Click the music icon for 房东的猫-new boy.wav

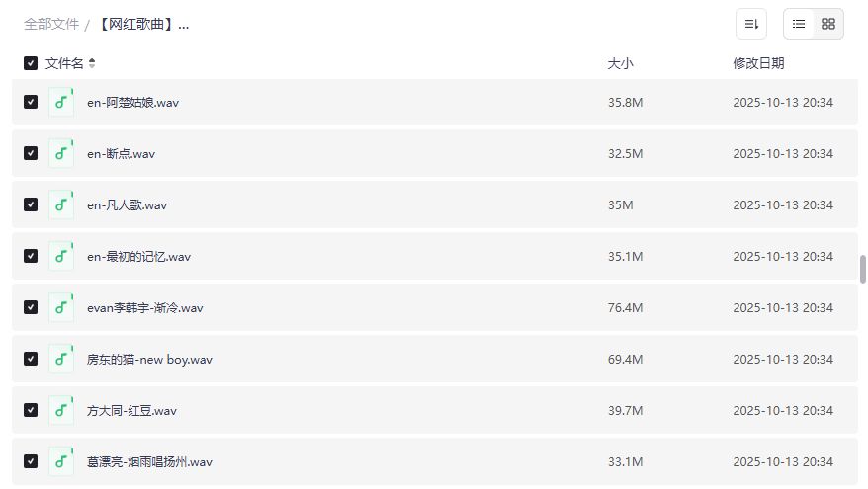pyautogui.click(x=61, y=359)
